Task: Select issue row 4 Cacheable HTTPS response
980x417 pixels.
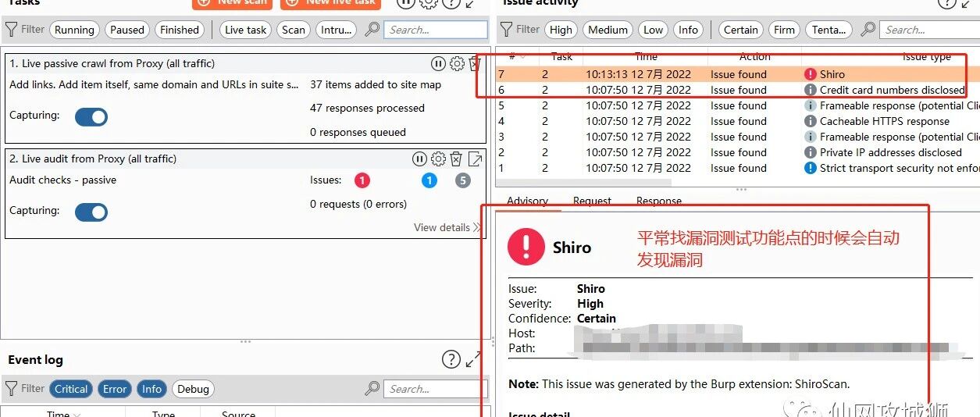Action: coord(738,121)
